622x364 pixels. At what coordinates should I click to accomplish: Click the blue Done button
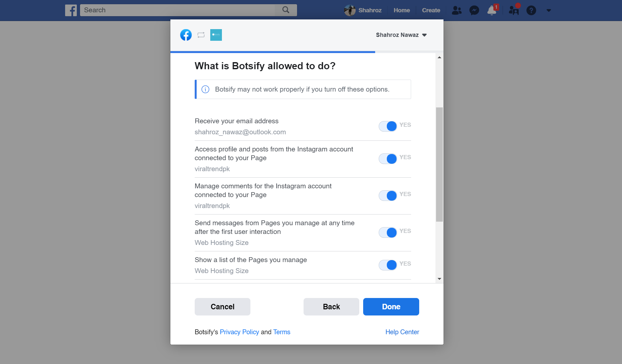point(391,307)
